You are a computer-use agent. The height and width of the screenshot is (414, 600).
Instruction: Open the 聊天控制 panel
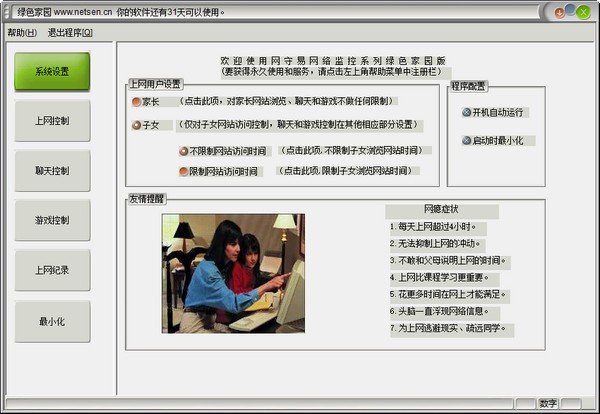tap(52, 171)
